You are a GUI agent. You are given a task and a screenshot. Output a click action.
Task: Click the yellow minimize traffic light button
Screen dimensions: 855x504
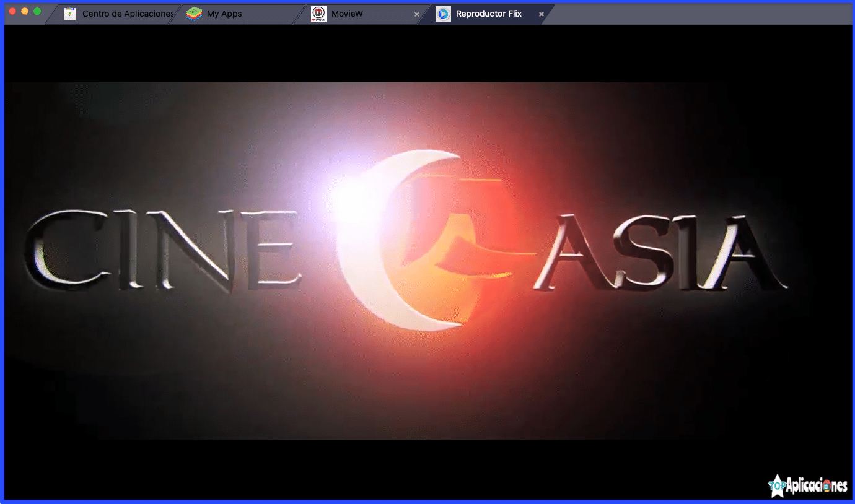[25, 11]
